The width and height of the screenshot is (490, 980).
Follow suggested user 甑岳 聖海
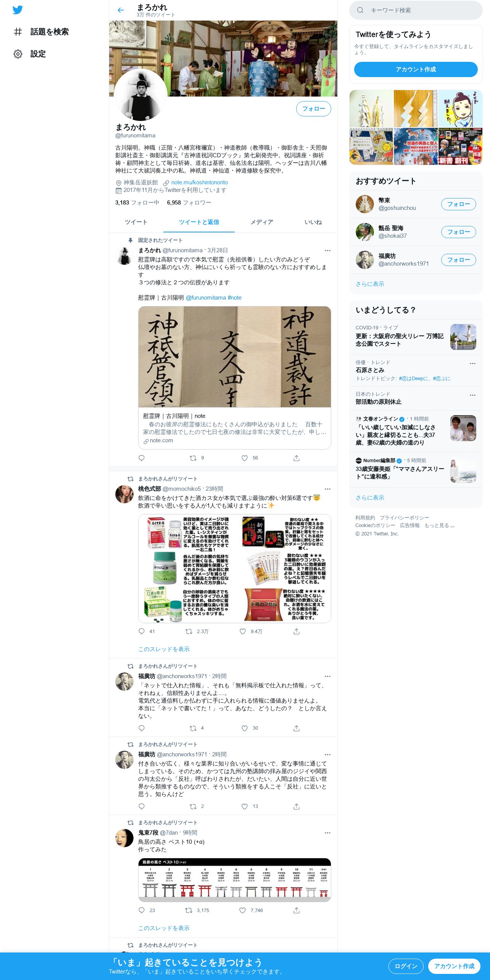[x=459, y=232]
